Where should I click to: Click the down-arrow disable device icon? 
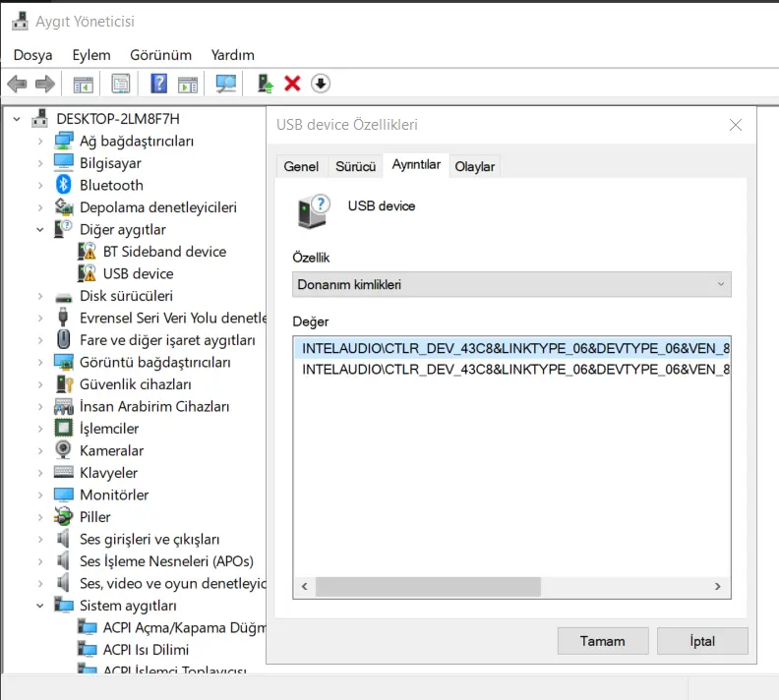(x=321, y=84)
